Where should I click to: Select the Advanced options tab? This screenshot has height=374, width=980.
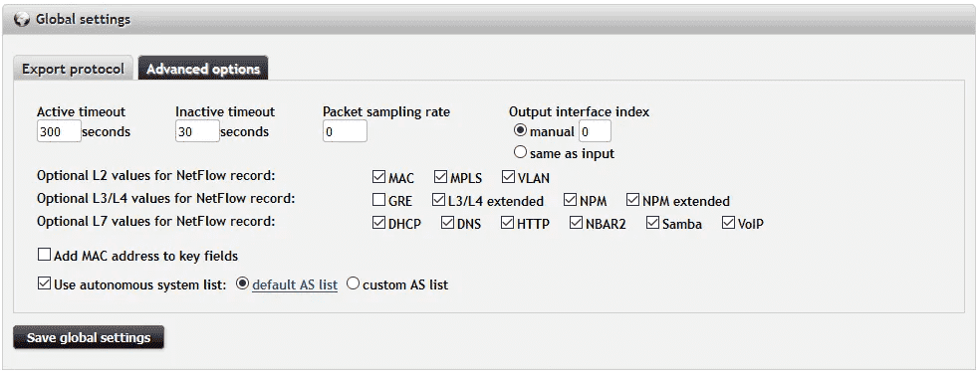tap(203, 69)
